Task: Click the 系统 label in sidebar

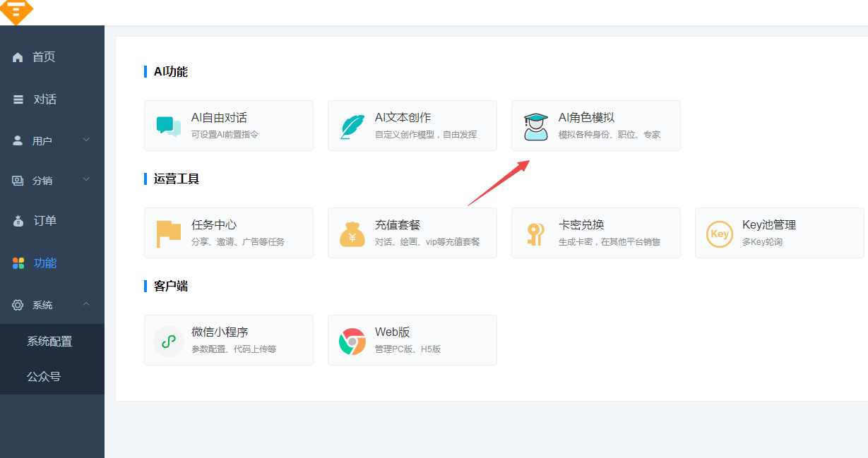Action: pos(42,305)
